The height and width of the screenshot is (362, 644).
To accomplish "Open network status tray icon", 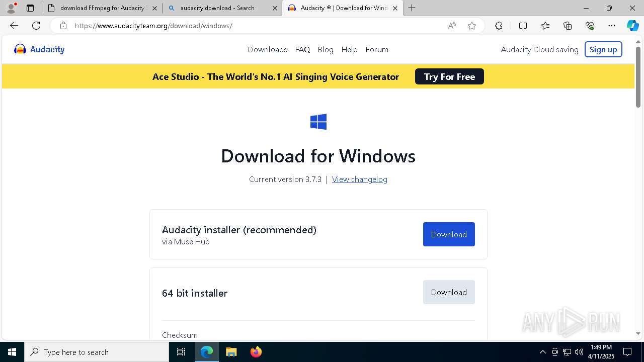I will (567, 352).
